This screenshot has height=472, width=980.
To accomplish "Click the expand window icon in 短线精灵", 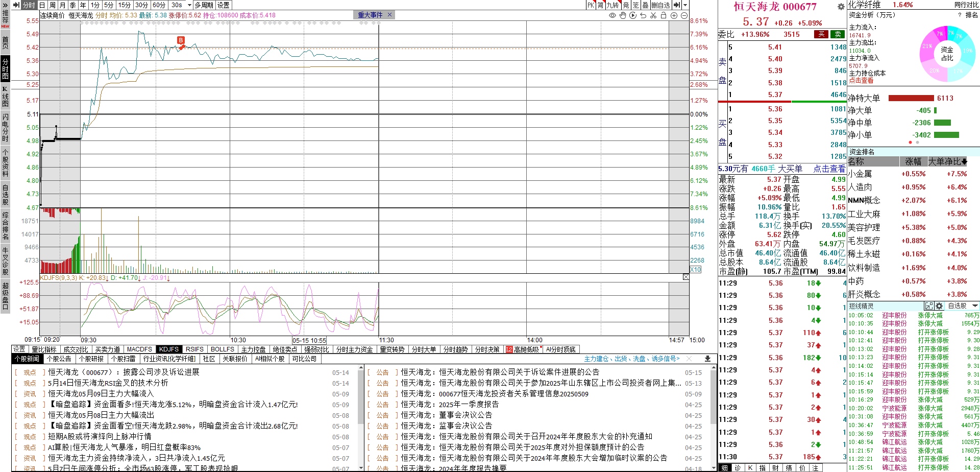I will tap(929, 306).
